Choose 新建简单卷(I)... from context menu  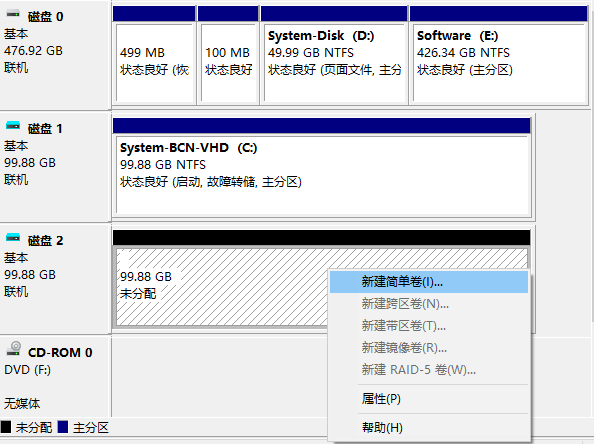pos(429,282)
